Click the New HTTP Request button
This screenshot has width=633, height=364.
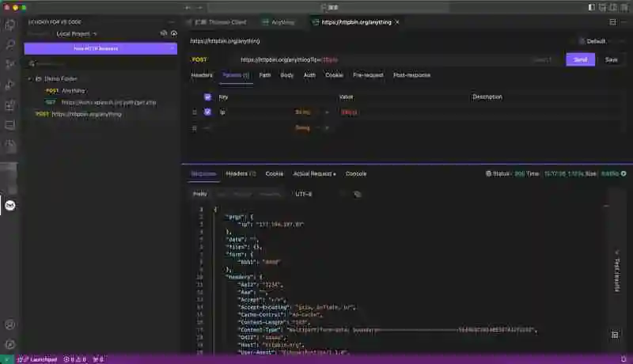tap(96, 48)
